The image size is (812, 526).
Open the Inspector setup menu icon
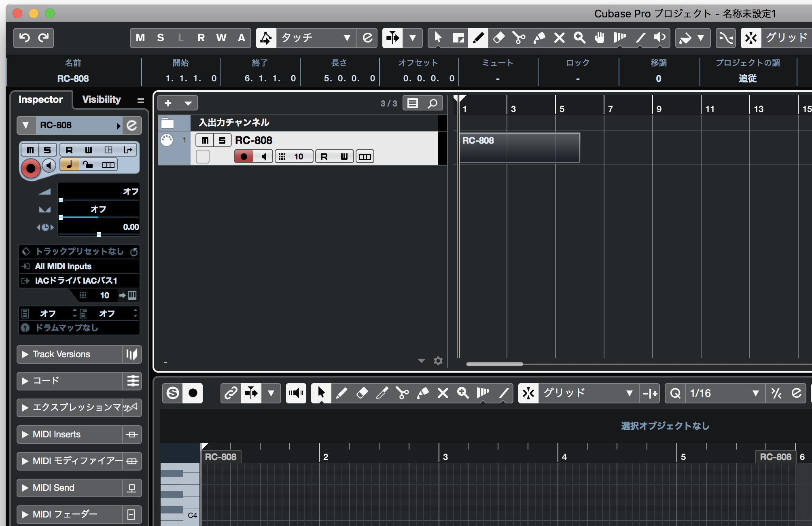click(140, 100)
